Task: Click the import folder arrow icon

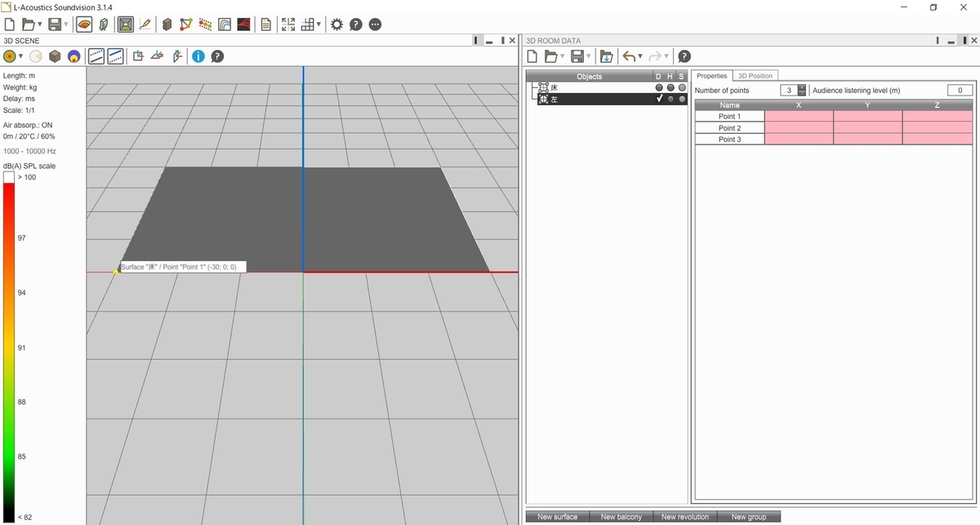Action: (x=606, y=56)
